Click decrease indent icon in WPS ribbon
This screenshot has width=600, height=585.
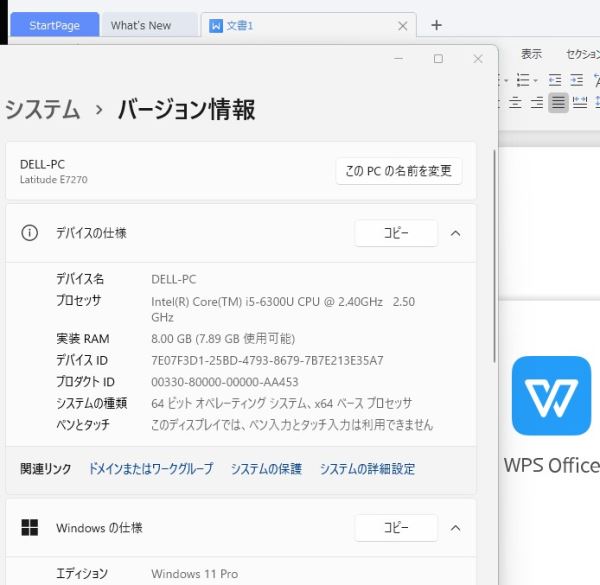[554, 80]
